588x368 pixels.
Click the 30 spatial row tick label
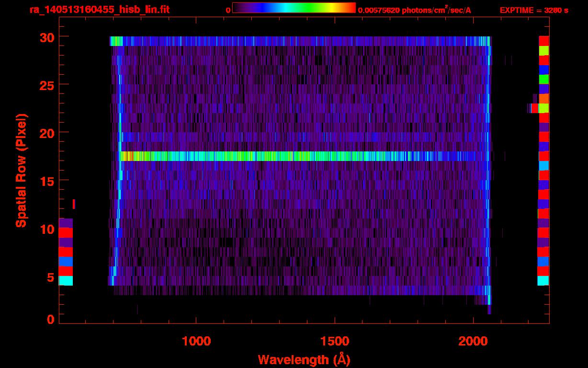tap(47, 37)
